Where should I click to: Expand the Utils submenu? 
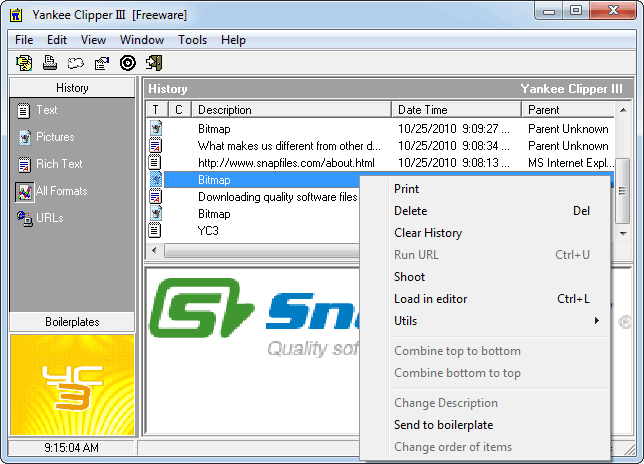pyautogui.click(x=485, y=321)
